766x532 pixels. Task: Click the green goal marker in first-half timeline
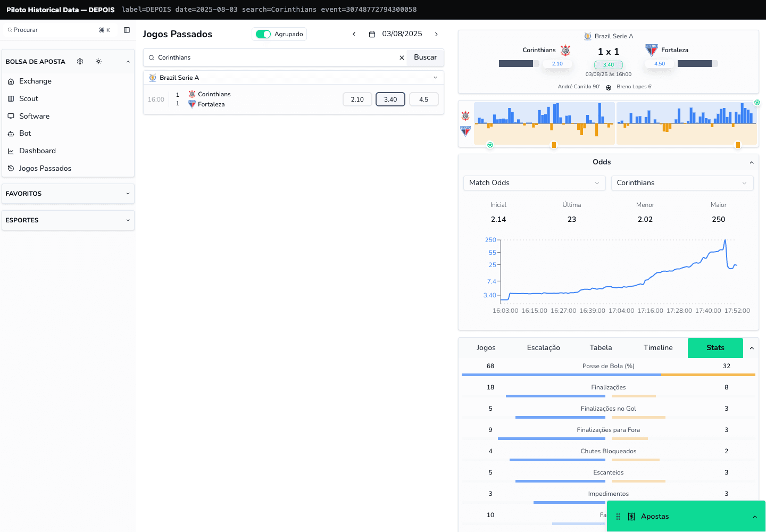[490, 145]
